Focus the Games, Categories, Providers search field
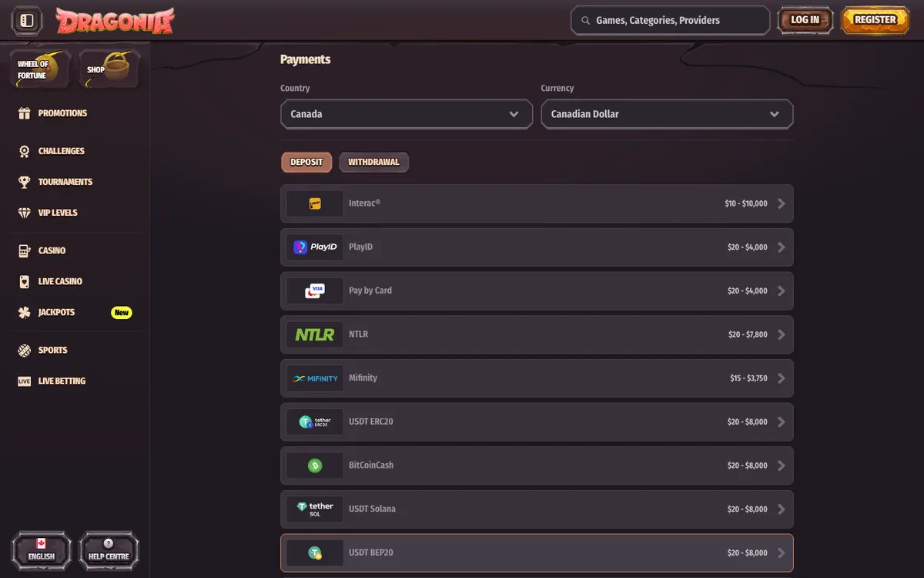The image size is (924, 578). pos(670,21)
